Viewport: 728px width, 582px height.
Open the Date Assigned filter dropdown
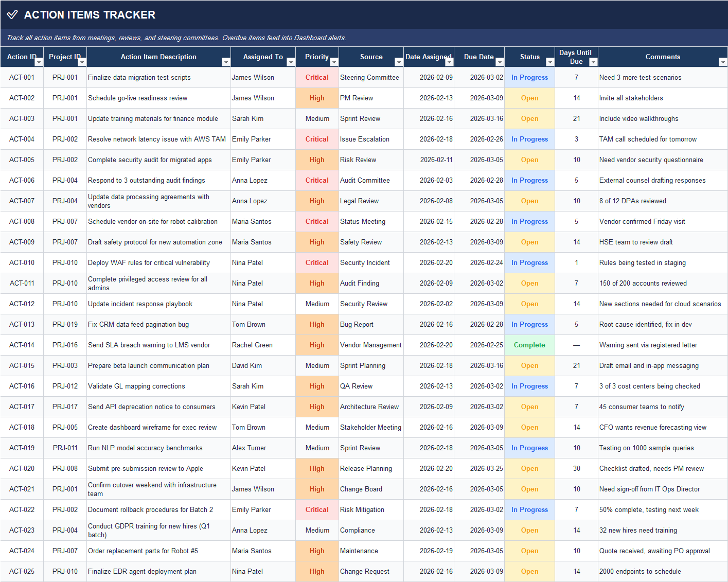tap(449, 62)
